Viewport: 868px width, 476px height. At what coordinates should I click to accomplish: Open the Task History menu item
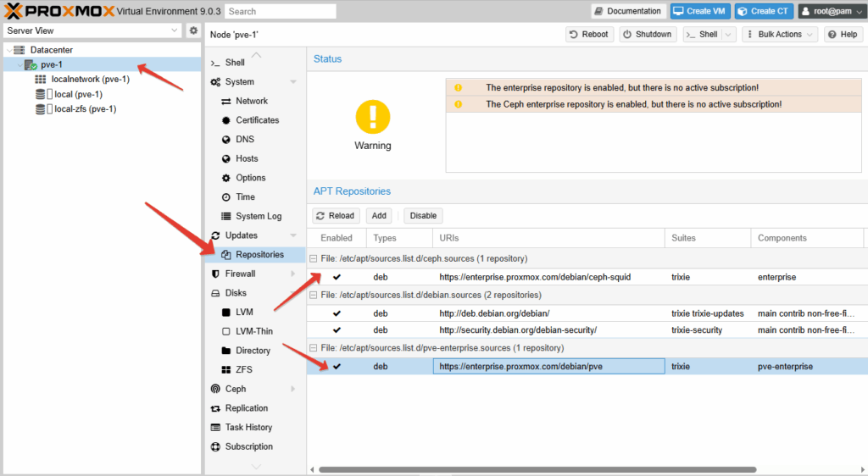(255, 428)
